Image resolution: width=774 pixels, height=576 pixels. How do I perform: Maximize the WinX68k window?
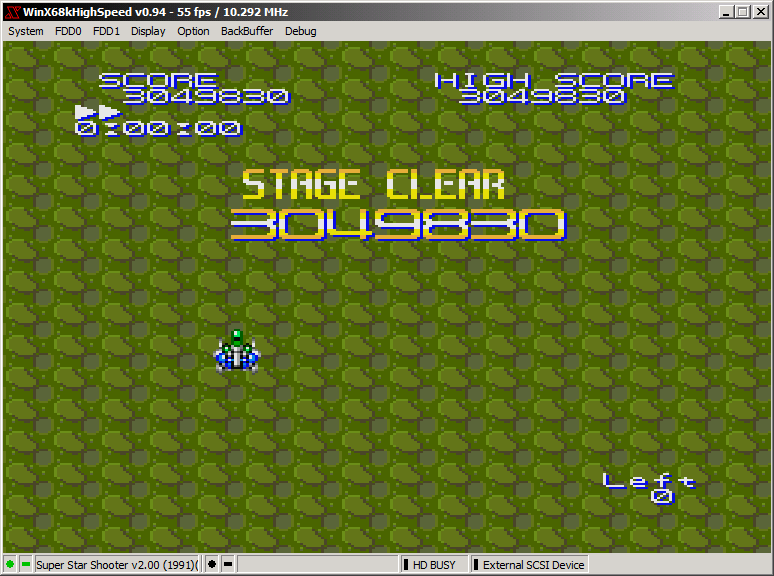click(x=743, y=12)
